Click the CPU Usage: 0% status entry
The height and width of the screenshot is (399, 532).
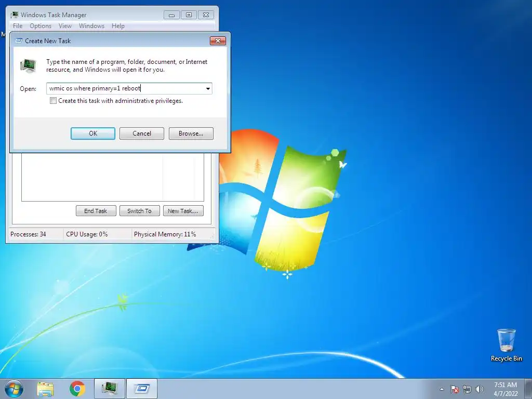(x=97, y=234)
